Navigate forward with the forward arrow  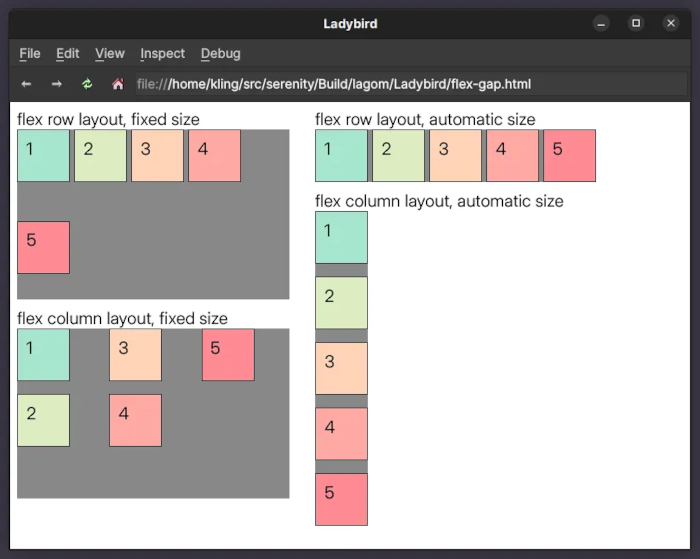coord(57,84)
